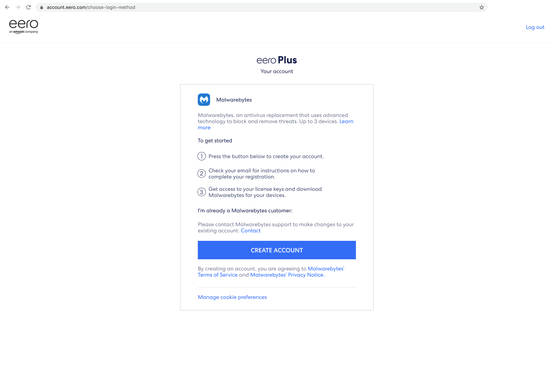This screenshot has height=392, width=554.
Task: Click the Malwarebytes app icon
Action: click(x=204, y=100)
